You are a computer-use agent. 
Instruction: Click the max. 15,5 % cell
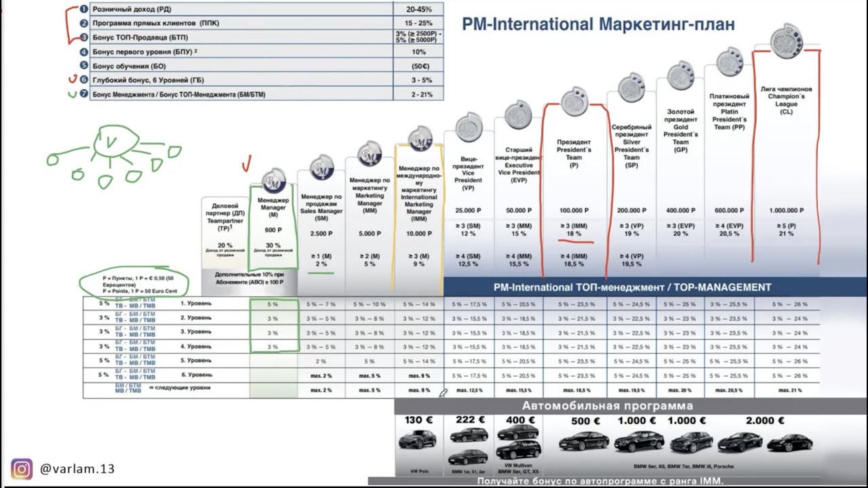tap(519, 390)
